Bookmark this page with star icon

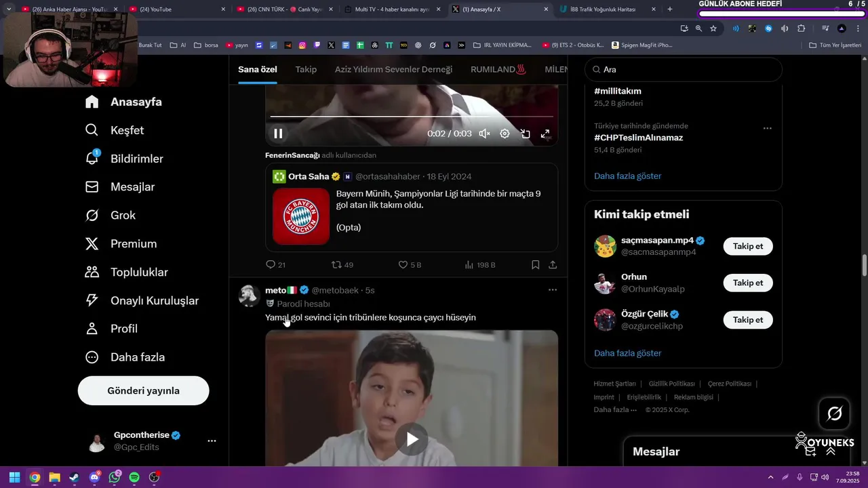713,28
